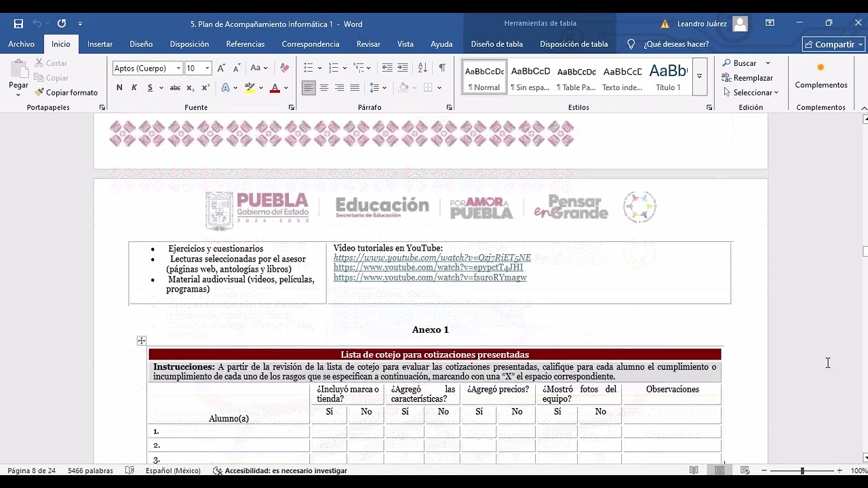This screenshot has height=488, width=868.
Task: Toggle show paragraph marks (¶)
Action: point(442,68)
